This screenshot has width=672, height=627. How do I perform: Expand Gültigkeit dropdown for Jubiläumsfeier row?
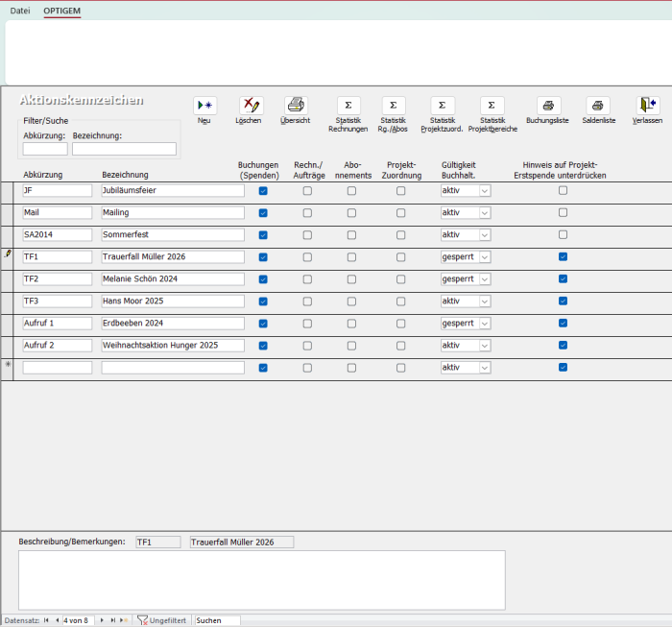(485, 191)
